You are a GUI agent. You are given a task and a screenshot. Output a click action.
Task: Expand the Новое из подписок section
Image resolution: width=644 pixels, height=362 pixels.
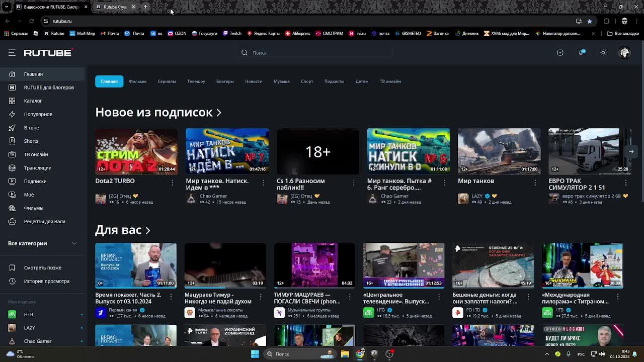pos(158,112)
